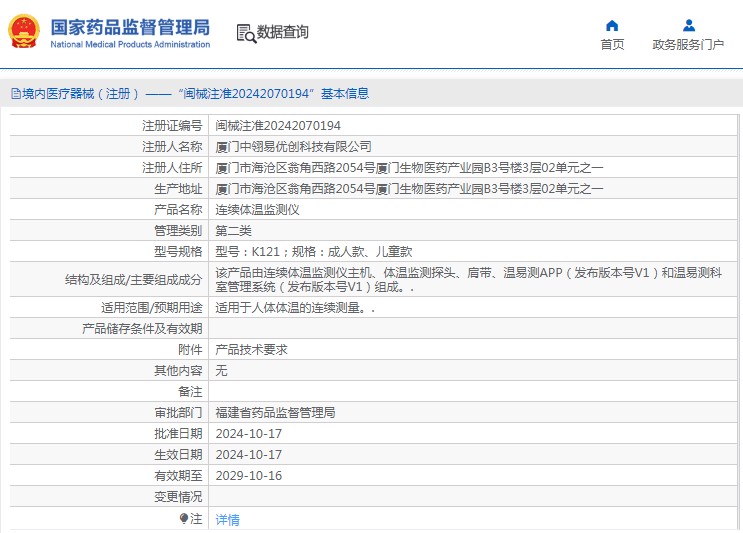Select the 型号：K121 specification value

point(314,252)
